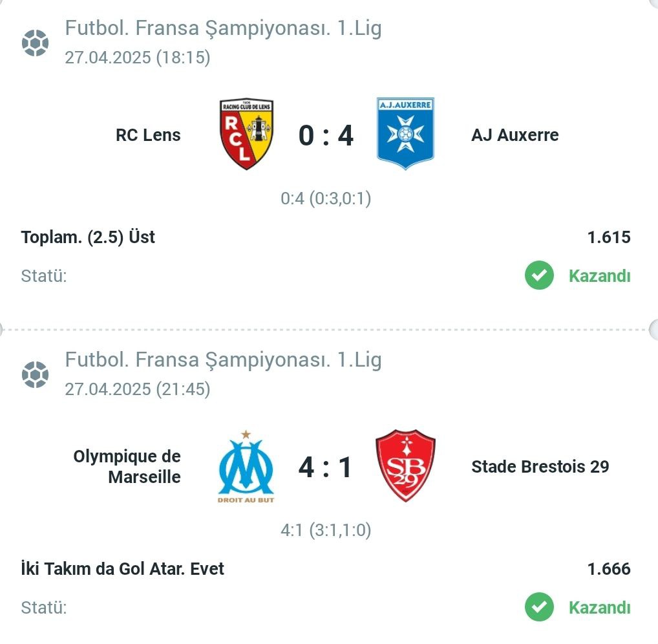Click the green checkmark on the Marseille bet
The height and width of the screenshot is (644, 658).
(x=539, y=607)
